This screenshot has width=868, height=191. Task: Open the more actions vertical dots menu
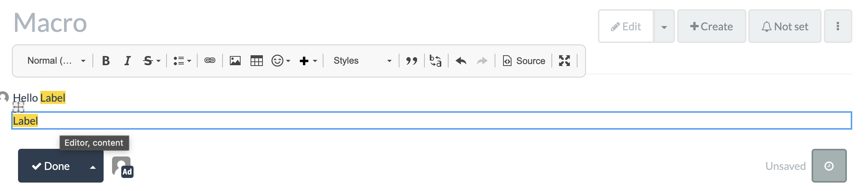pyautogui.click(x=838, y=26)
